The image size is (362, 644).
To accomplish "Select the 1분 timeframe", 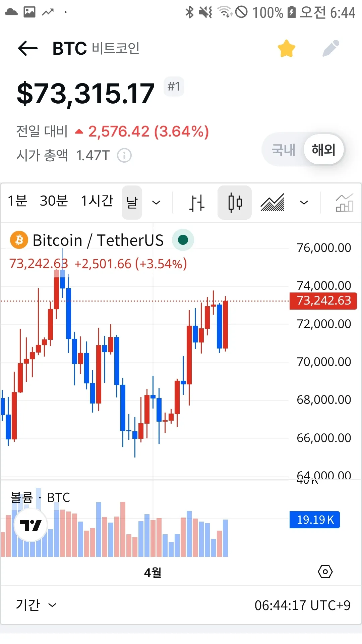I will point(17,201).
